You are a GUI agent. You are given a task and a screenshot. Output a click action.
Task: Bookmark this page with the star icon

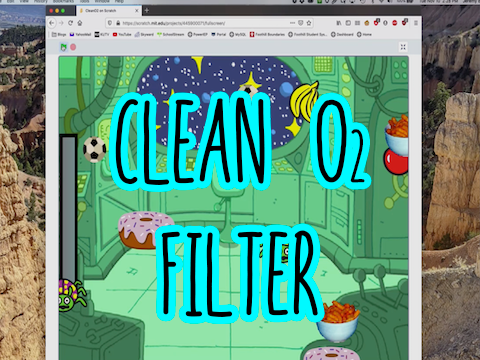click(x=309, y=23)
